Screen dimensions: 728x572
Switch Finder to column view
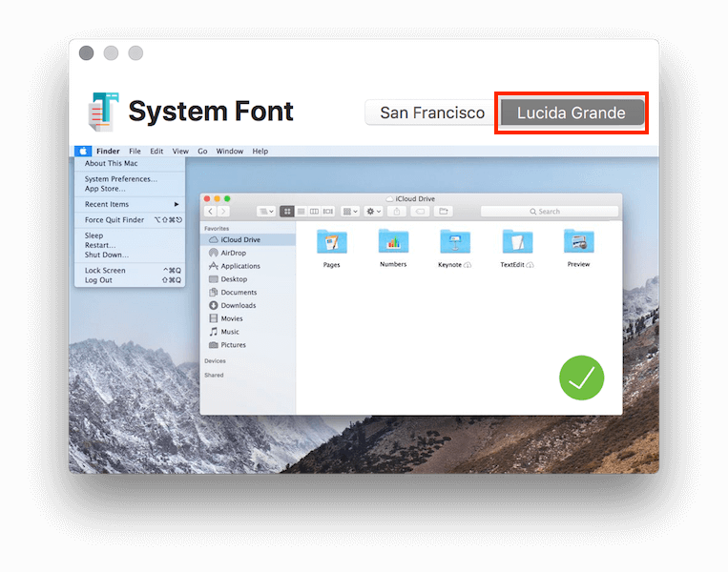314,212
